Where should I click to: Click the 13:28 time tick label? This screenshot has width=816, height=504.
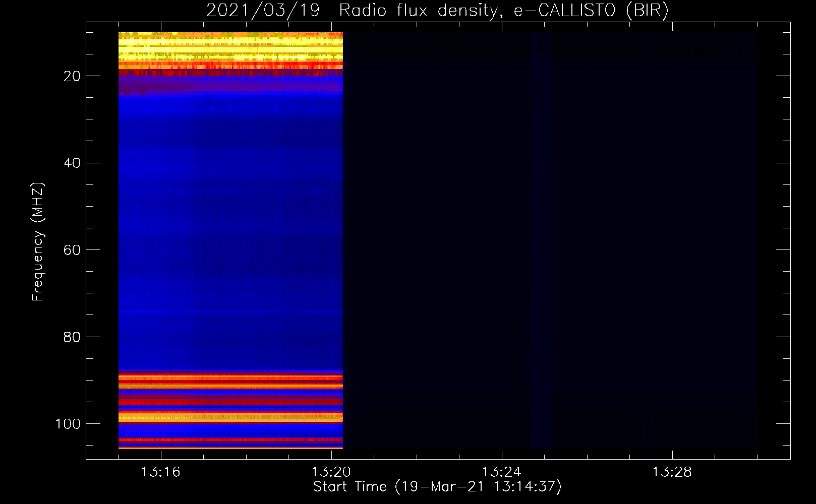[x=672, y=472]
